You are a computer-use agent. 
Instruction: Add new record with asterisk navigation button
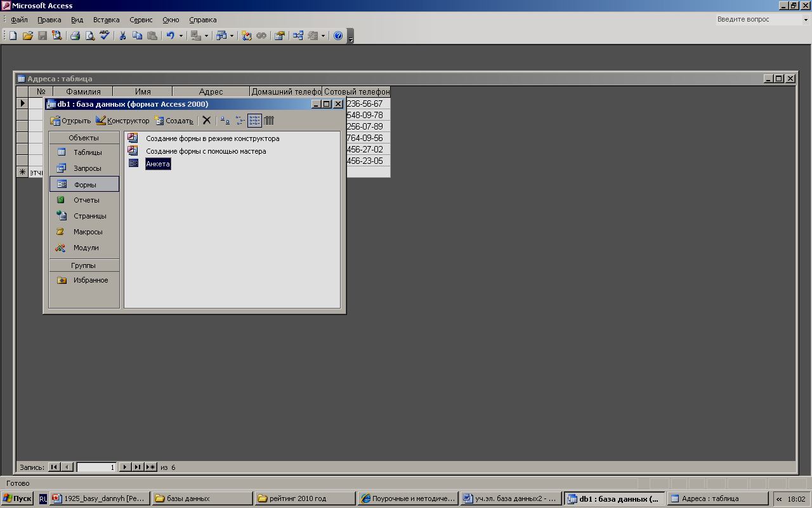pos(151,467)
